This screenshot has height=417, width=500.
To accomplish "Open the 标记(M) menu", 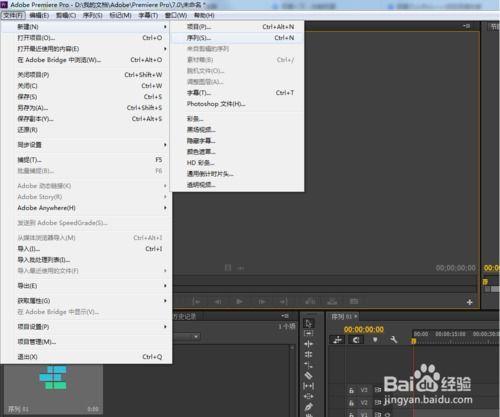I will (x=120, y=15).
